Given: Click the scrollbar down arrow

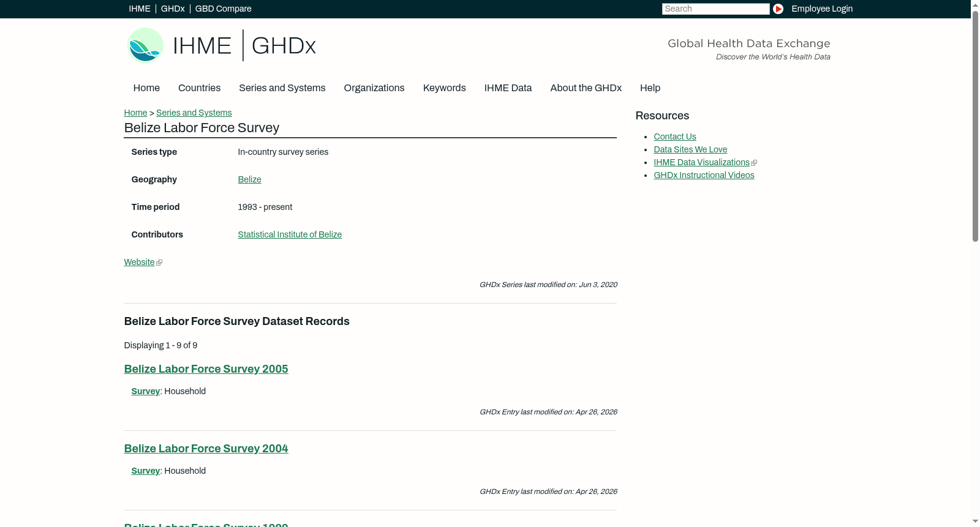Looking at the screenshot, I should click(975, 522).
